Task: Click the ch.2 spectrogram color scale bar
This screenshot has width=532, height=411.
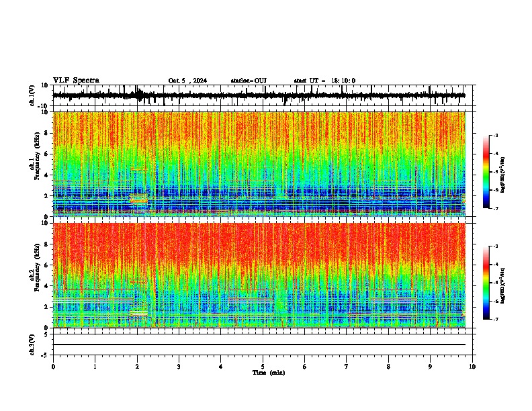Action: (486, 283)
